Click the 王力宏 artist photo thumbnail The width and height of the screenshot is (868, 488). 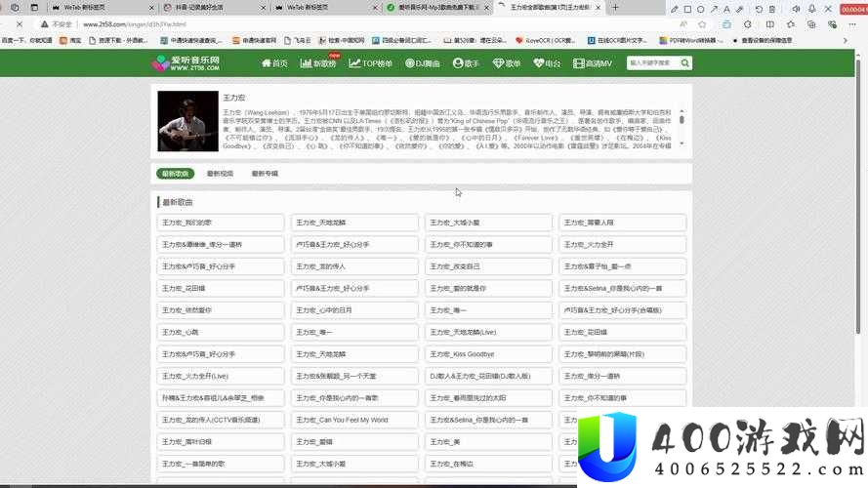click(187, 121)
